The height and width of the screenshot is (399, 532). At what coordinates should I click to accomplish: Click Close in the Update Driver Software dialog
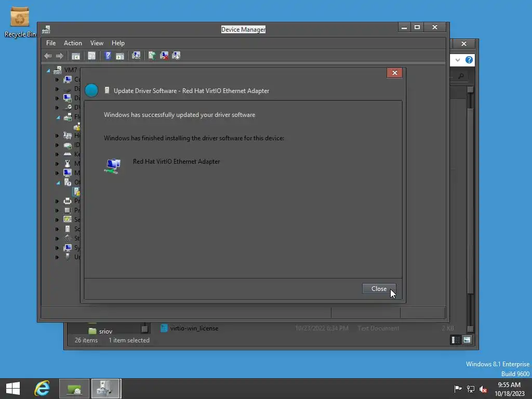[x=379, y=289]
